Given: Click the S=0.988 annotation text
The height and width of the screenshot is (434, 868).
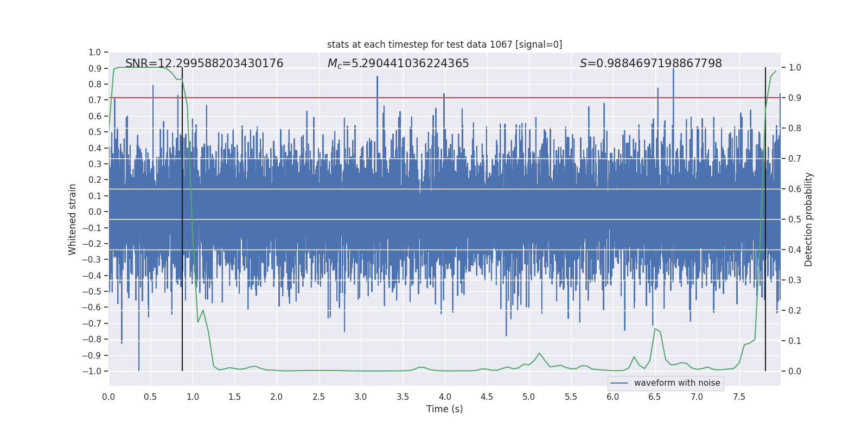Looking at the screenshot, I should tap(650, 63).
